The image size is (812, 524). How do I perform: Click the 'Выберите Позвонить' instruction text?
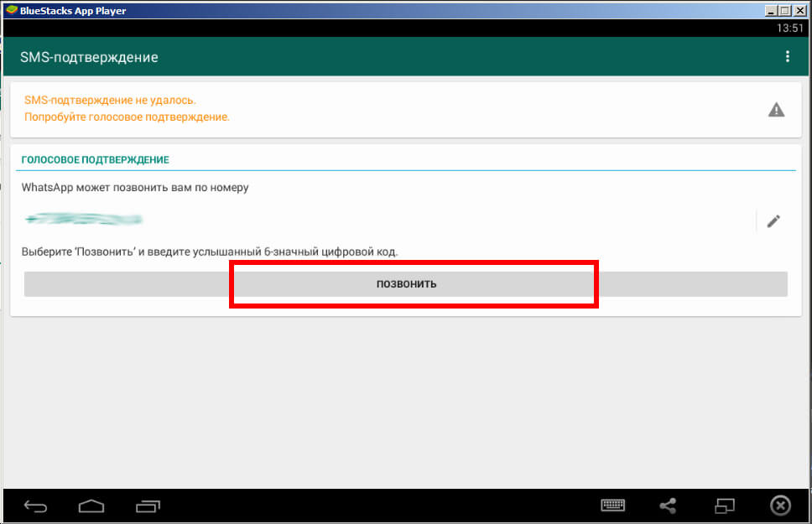coord(210,252)
